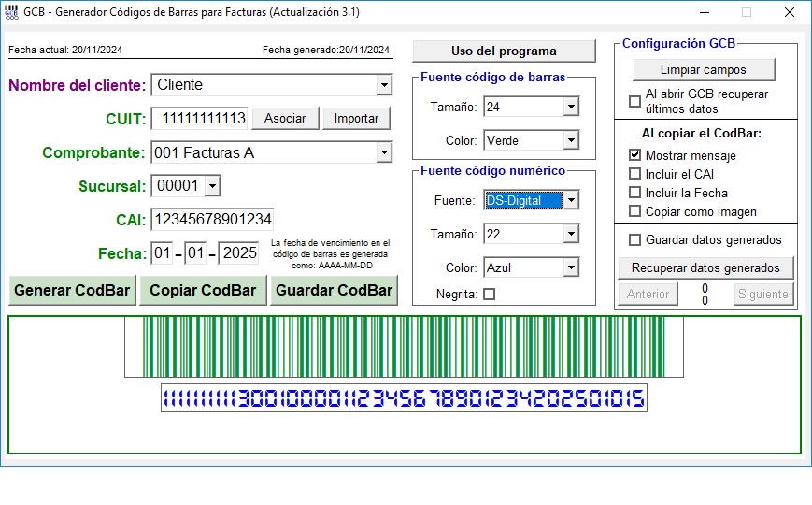Viewport: 812px width, 505px height.
Task: Click the generated green barcode image
Action: pyautogui.click(x=404, y=347)
